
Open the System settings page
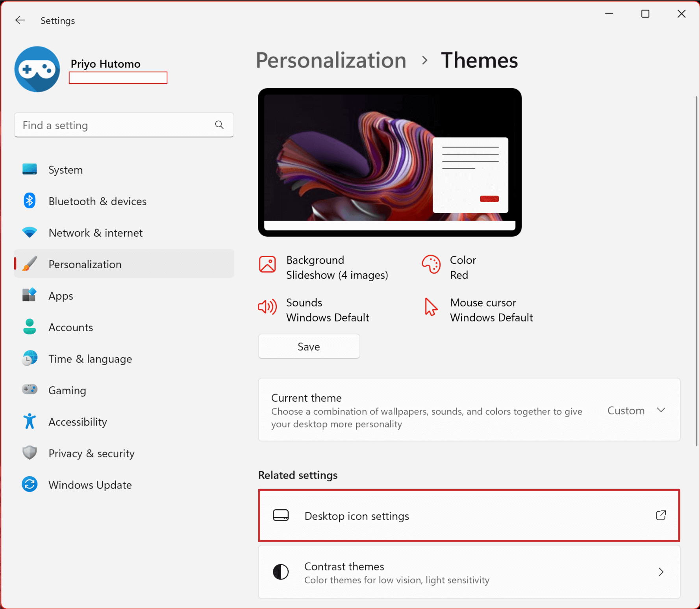(x=124, y=170)
